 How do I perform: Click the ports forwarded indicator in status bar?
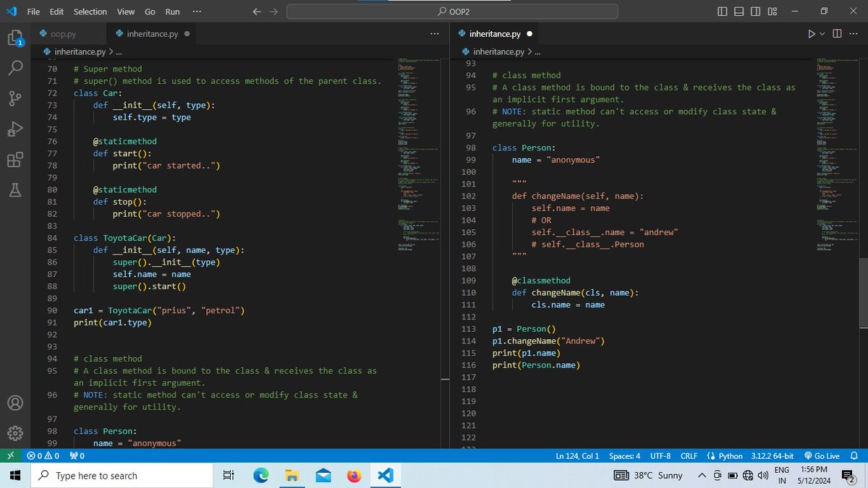click(77, 456)
